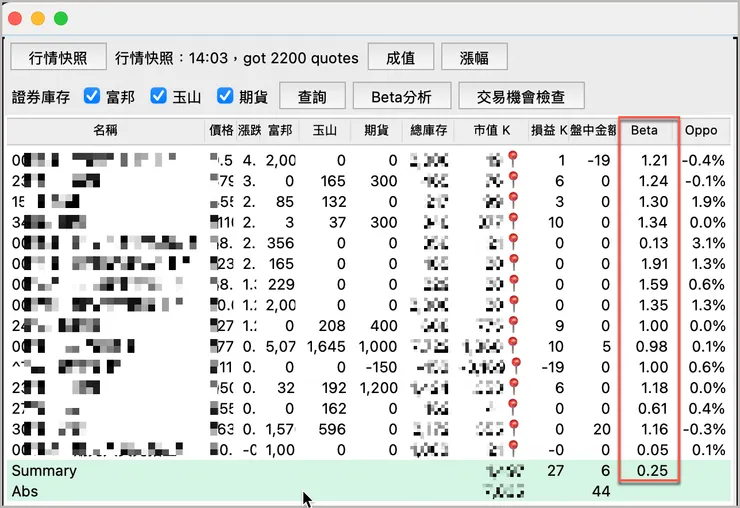Click Oppo value 3.1%

point(708,243)
